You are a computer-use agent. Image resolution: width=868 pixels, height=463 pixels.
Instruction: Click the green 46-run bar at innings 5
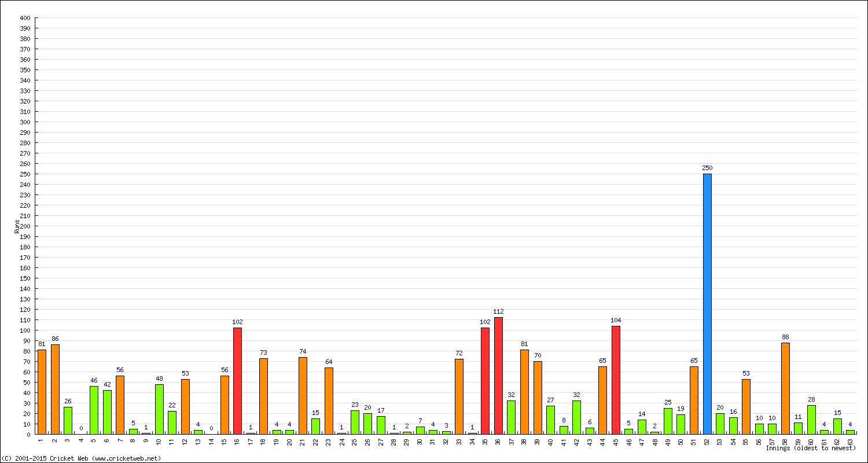point(94,410)
